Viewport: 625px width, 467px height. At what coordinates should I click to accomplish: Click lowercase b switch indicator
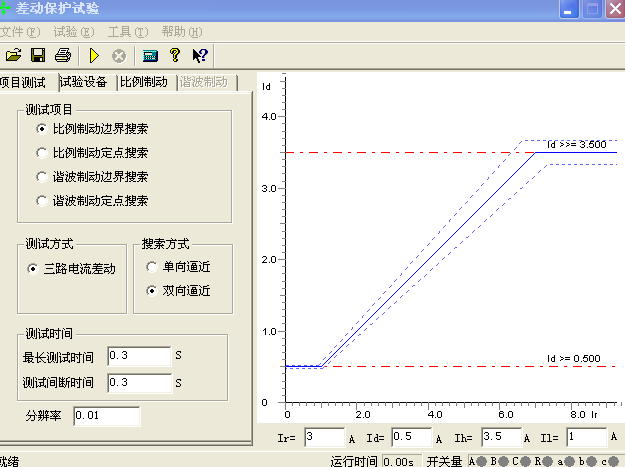pyautogui.click(x=592, y=461)
